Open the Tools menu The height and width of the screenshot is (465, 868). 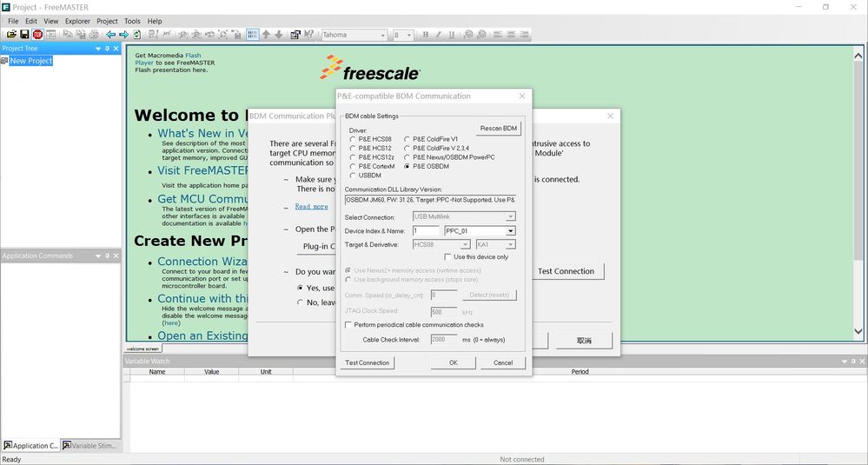point(132,21)
